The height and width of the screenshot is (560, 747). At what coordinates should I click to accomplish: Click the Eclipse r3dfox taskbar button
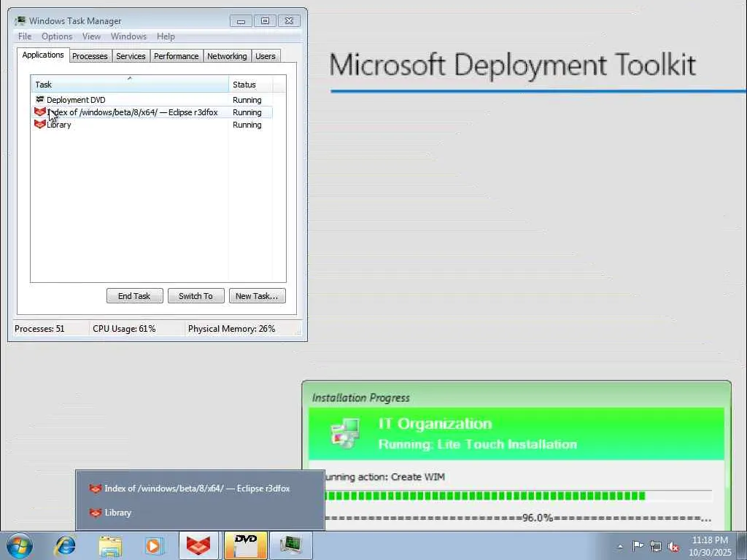pos(198,545)
